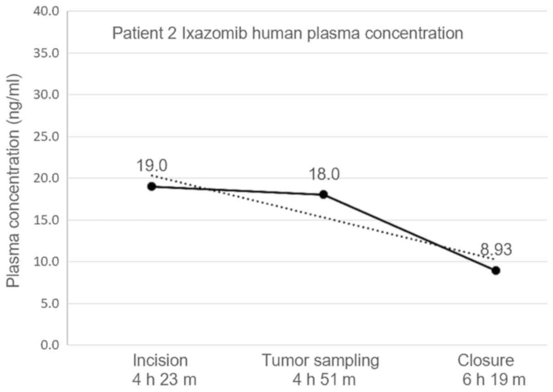Select the 0.0 y-axis tick label
This screenshot has height=392, width=553.
[49, 345]
